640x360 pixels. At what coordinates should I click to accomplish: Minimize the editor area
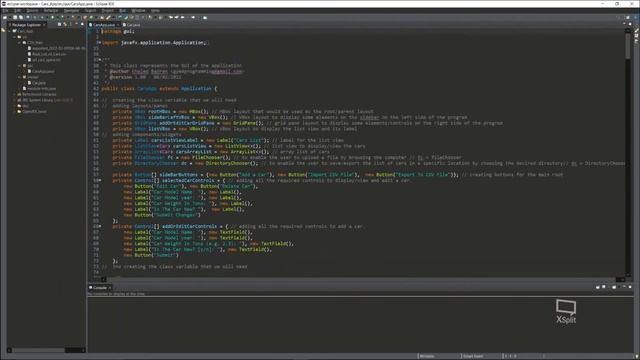tap(624, 24)
